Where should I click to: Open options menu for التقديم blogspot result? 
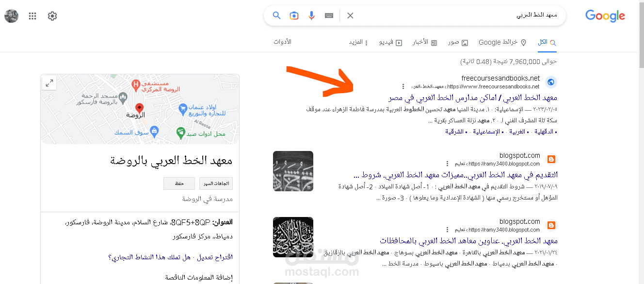coord(448,164)
